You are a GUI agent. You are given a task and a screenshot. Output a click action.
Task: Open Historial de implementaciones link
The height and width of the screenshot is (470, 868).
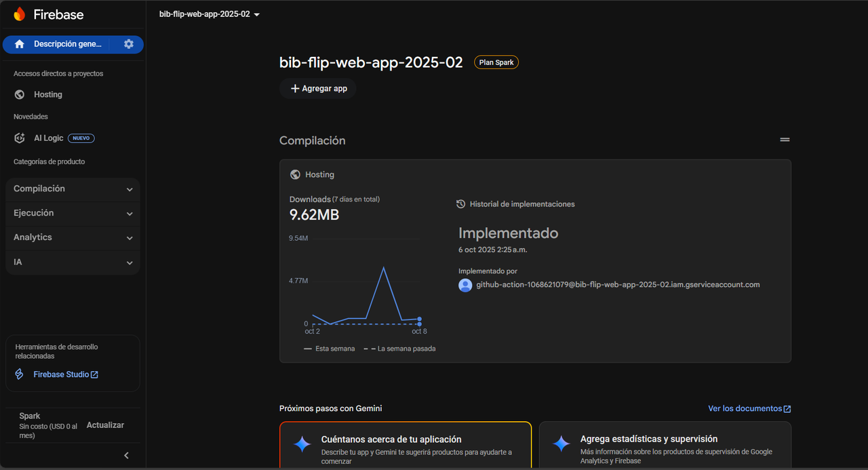click(522, 203)
